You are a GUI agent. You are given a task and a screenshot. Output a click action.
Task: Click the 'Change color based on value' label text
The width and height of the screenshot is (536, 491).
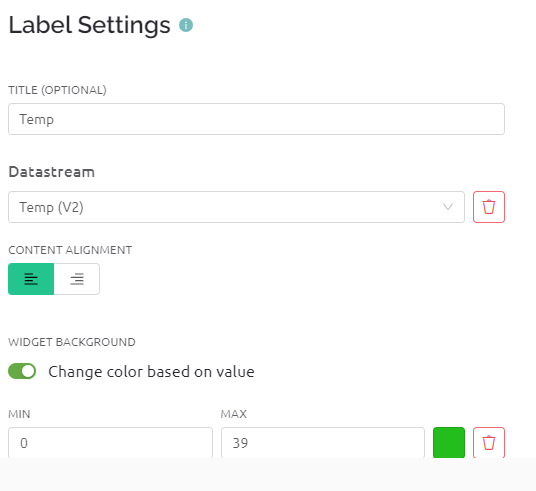click(151, 372)
